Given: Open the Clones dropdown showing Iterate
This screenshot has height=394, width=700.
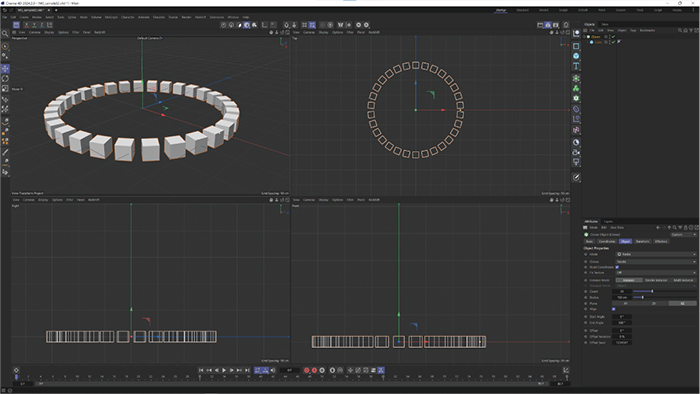Looking at the screenshot, I should [656, 262].
